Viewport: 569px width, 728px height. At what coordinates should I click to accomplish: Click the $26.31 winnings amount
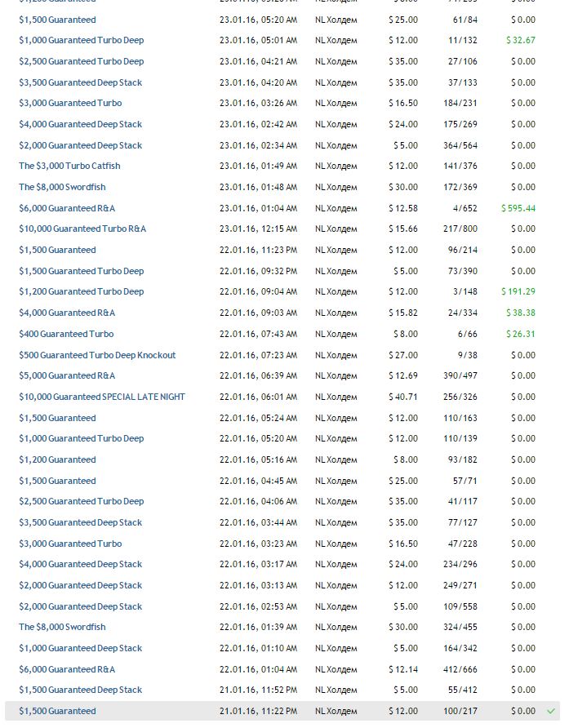tap(520, 334)
